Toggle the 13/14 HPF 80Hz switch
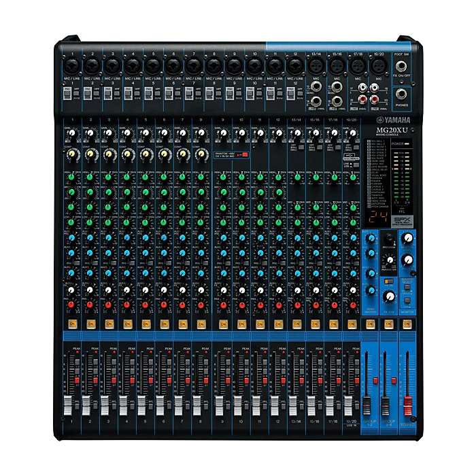Screen dimensions: 476x476 301,148
